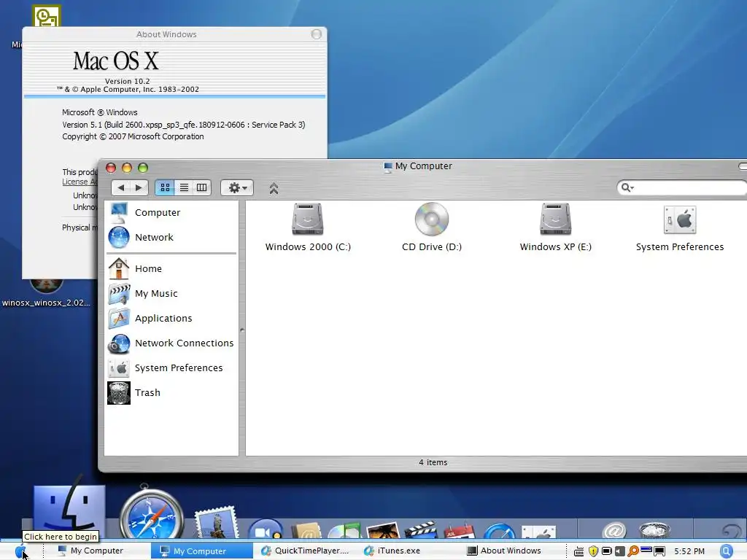This screenshot has height=560, width=747.
Task: Open Network Connections in the sidebar
Action: pos(171,343)
